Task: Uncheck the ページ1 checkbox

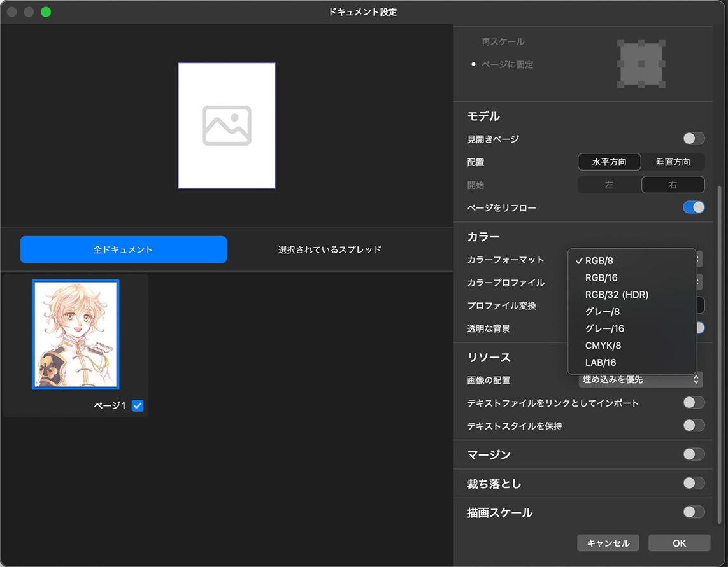Action: pos(138,405)
